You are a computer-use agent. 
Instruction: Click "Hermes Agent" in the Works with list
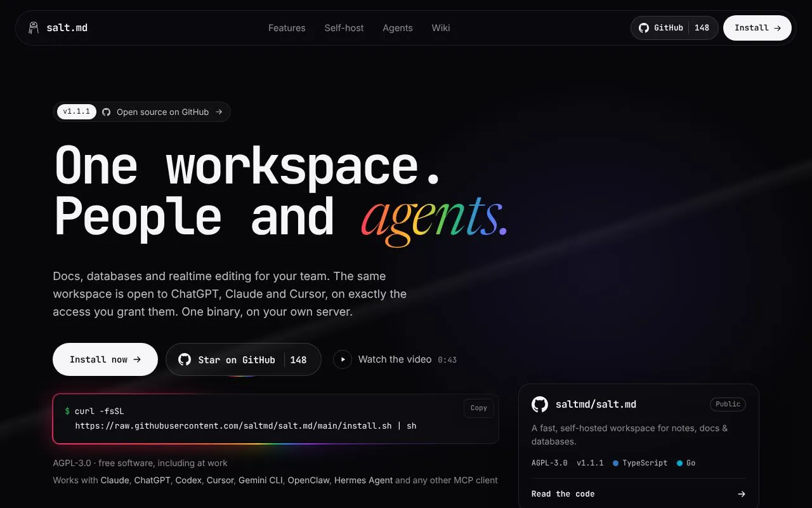pos(363,480)
